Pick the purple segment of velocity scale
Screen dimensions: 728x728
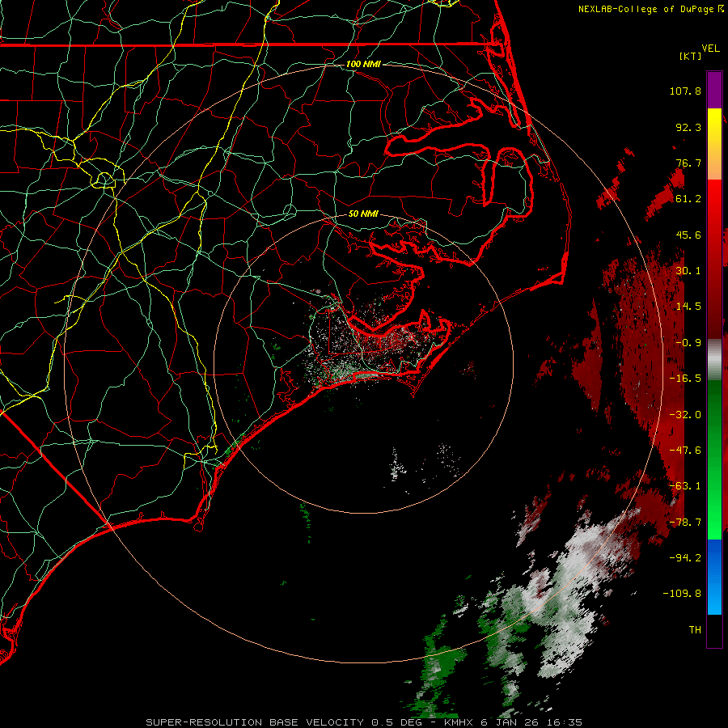point(714,91)
